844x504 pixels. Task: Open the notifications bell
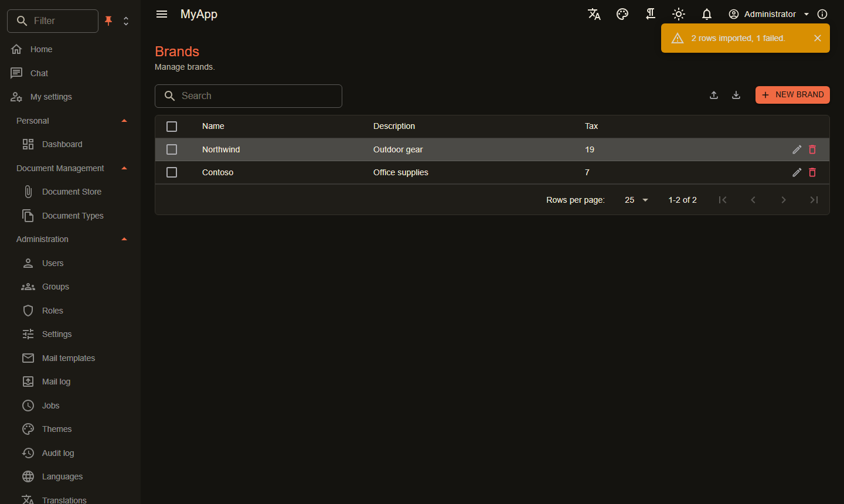point(707,14)
